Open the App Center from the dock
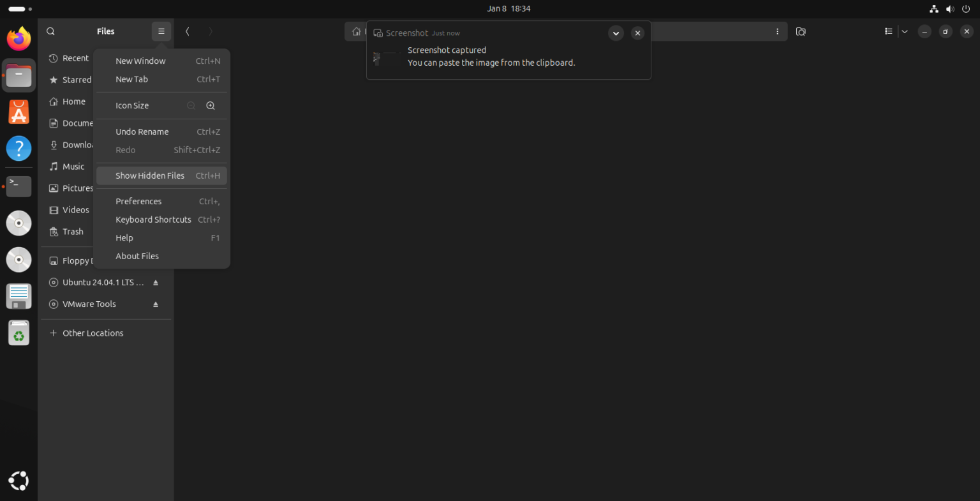Viewport: 980px width, 501px height. pyautogui.click(x=19, y=112)
